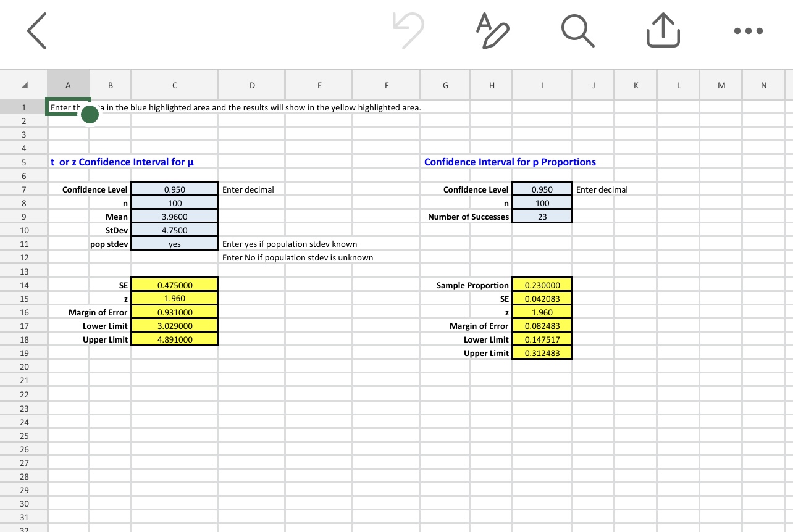The height and width of the screenshot is (532, 793).
Task: Click the z value 1.960 in the mean section
Action: click(x=175, y=299)
